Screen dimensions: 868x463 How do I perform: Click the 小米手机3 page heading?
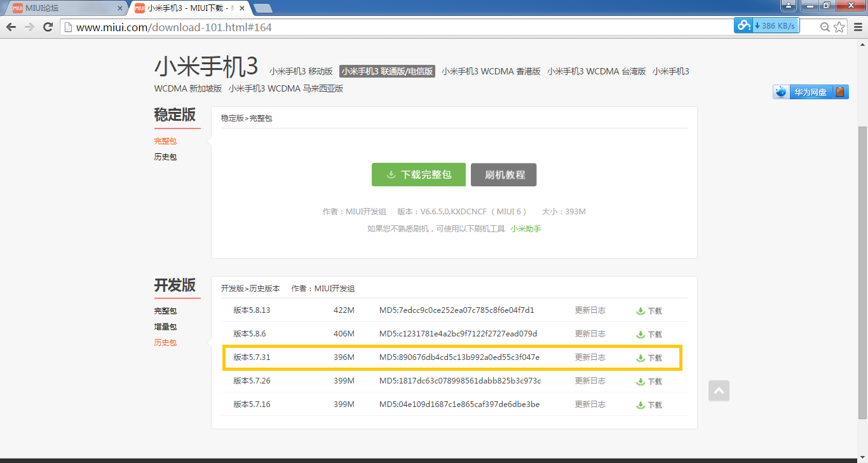207,66
